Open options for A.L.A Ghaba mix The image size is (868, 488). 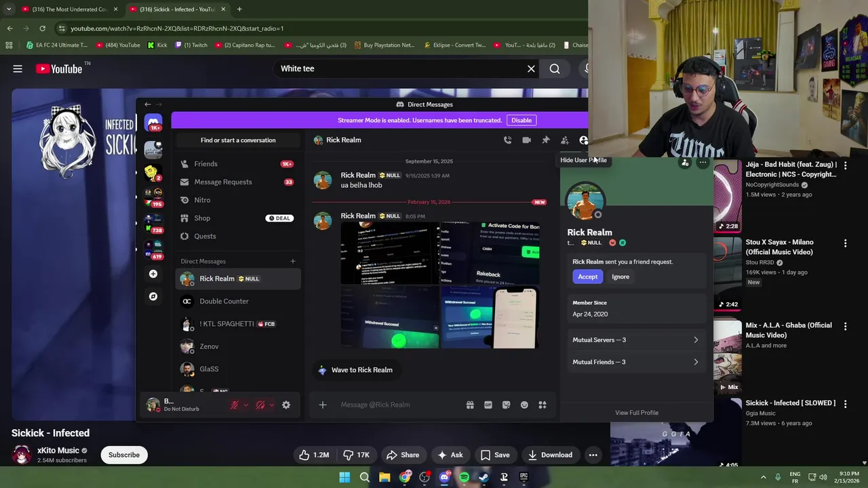coord(845,326)
